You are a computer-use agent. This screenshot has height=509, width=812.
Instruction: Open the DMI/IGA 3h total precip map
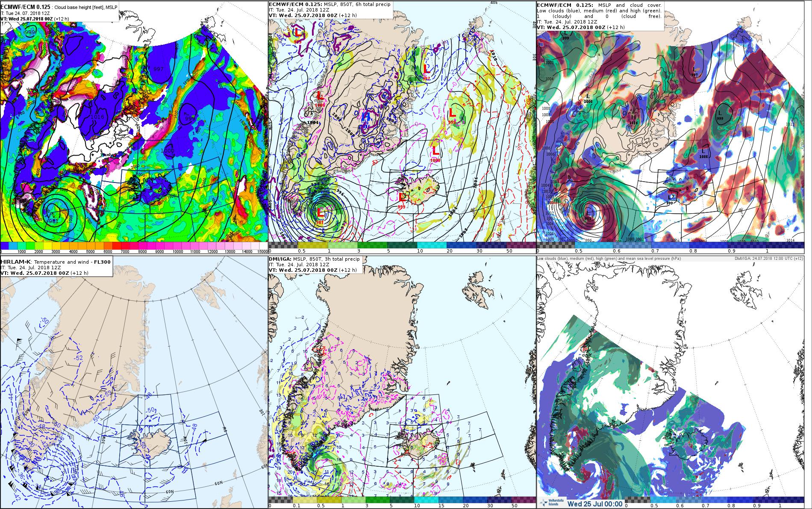[x=402, y=382]
